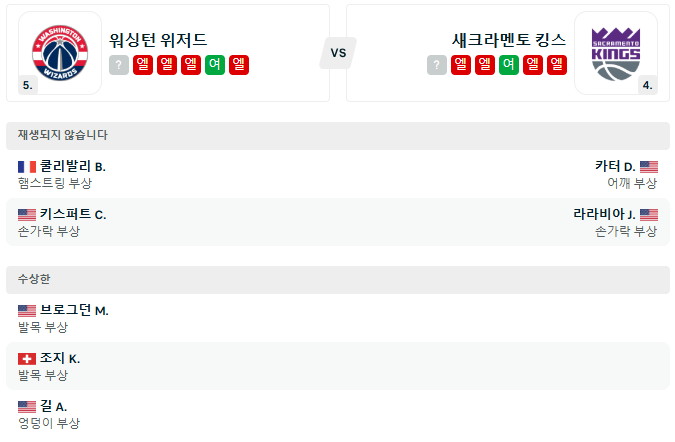
Task: Open player 쿨리발리 B. profile
Action: (72, 167)
